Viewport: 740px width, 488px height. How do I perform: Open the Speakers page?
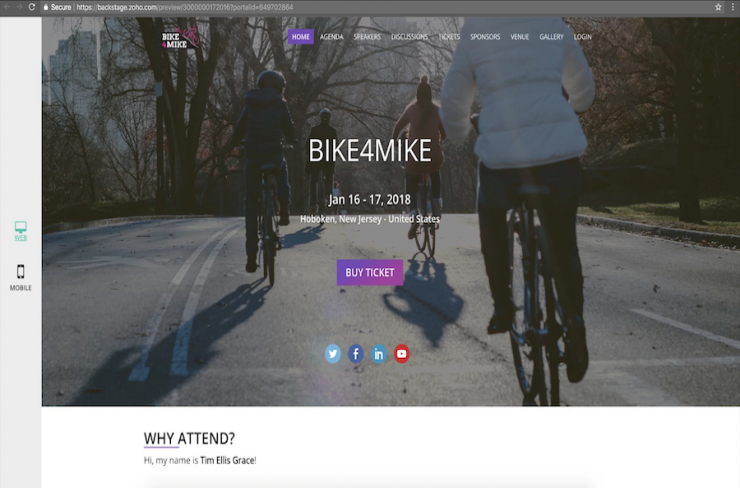coord(367,37)
